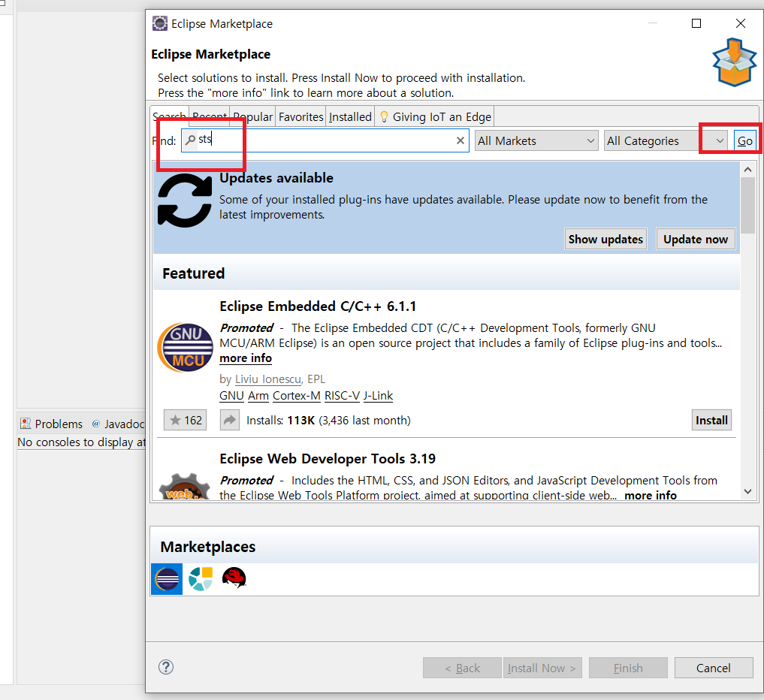Screen dimensions: 764x700
Task: Click the Go search button
Action: click(745, 140)
